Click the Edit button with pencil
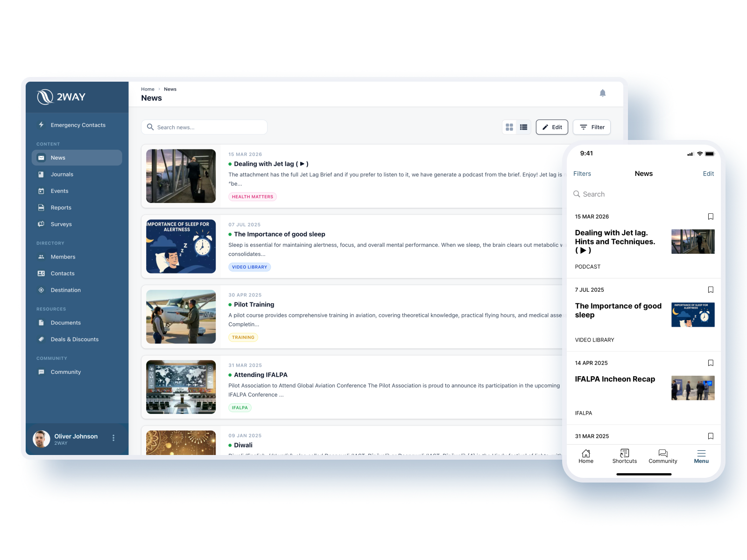The height and width of the screenshot is (560, 747). pos(552,127)
